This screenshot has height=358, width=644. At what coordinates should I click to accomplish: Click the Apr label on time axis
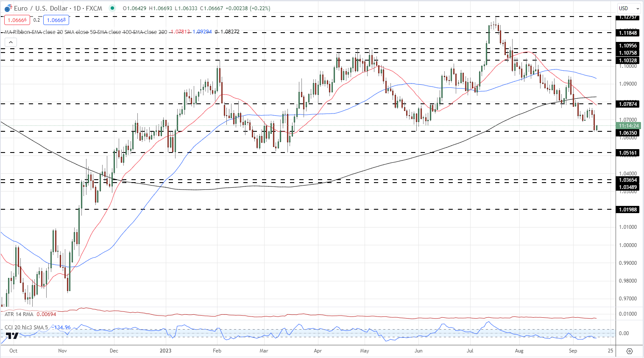click(318, 351)
